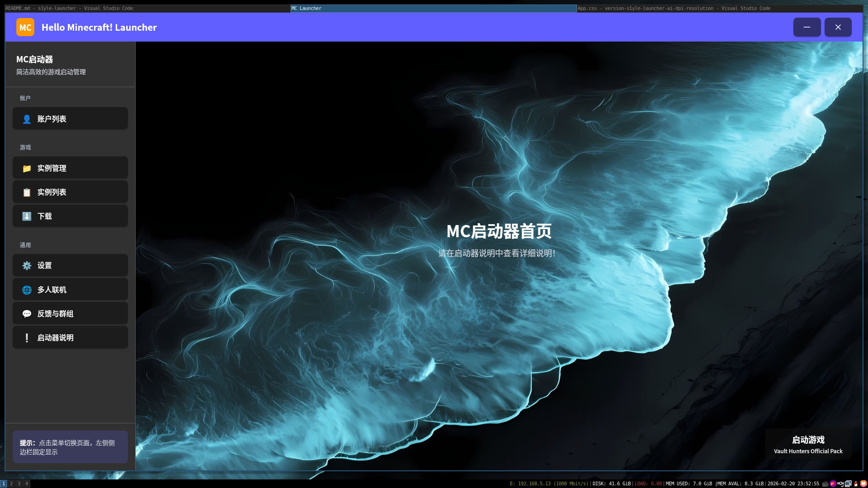Click the 下载 download arrow icon
This screenshot has width=868, height=488.
coord(27,216)
